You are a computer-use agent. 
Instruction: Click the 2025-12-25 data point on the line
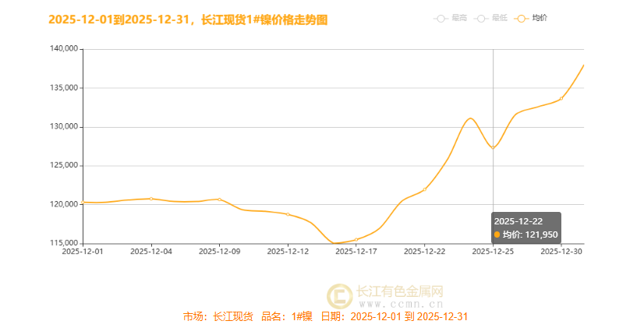[493, 148]
